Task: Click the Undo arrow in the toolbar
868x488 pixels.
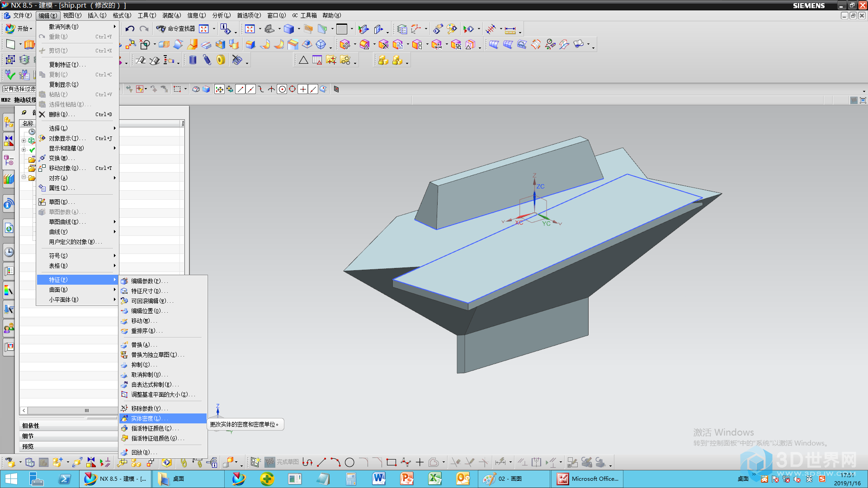Action: coord(130,29)
